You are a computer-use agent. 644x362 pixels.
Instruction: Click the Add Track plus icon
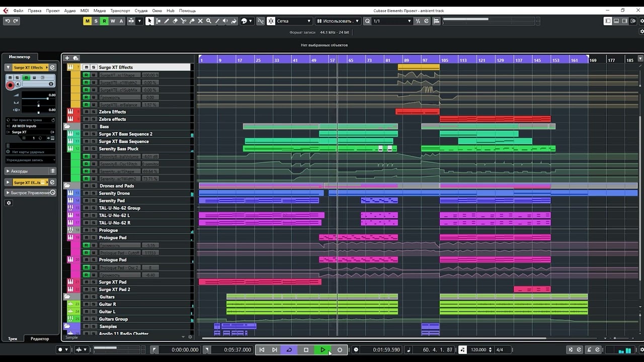tap(67, 58)
